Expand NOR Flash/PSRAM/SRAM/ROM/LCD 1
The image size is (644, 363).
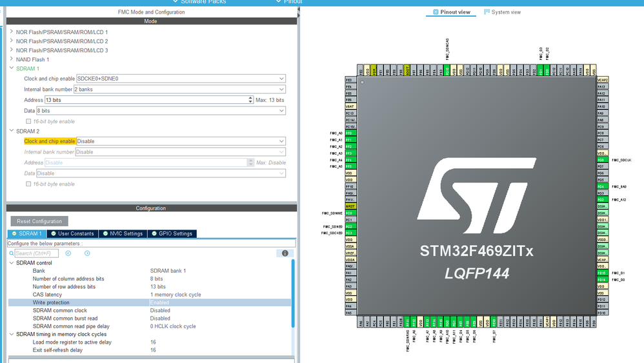pos(12,32)
